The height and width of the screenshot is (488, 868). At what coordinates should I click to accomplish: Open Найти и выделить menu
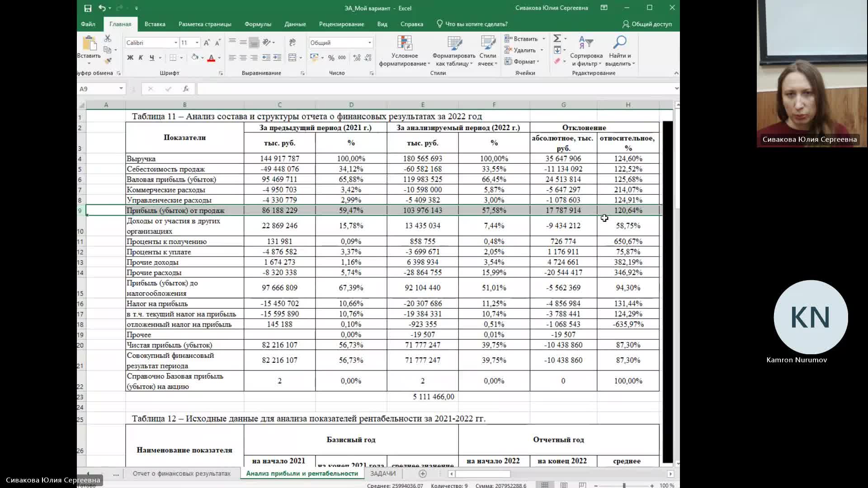point(620,51)
